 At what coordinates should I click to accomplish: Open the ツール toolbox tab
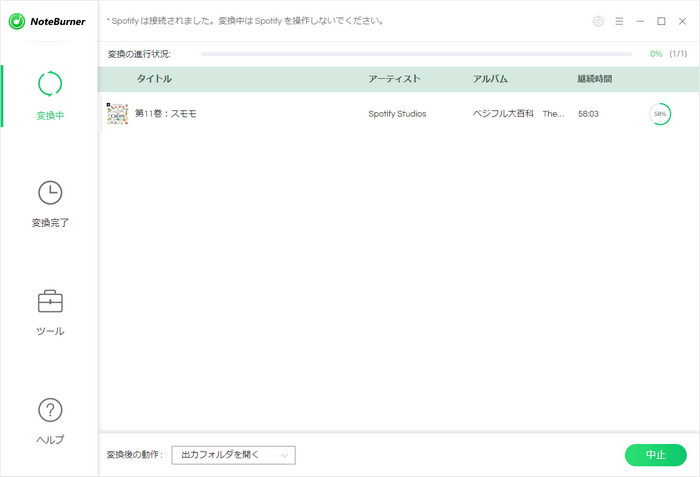click(50, 313)
